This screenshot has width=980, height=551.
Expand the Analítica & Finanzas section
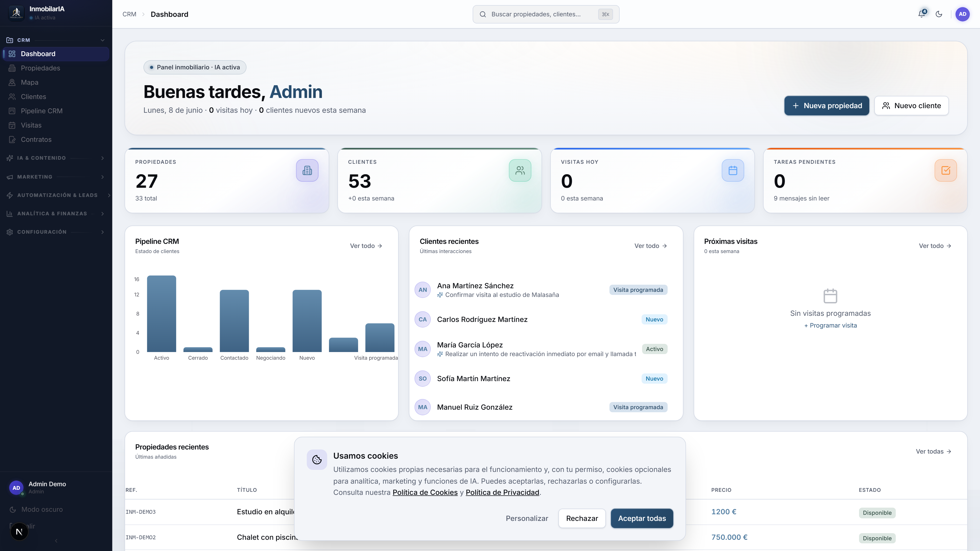click(56, 213)
